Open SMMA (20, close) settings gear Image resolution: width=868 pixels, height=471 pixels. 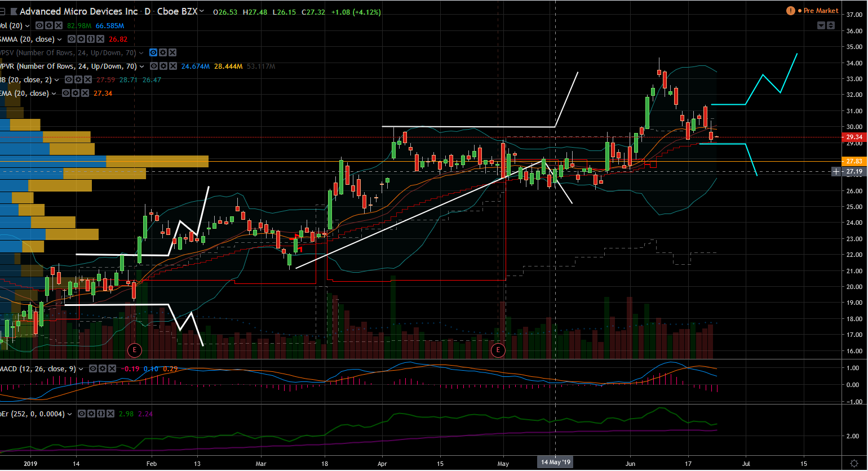[x=81, y=39]
